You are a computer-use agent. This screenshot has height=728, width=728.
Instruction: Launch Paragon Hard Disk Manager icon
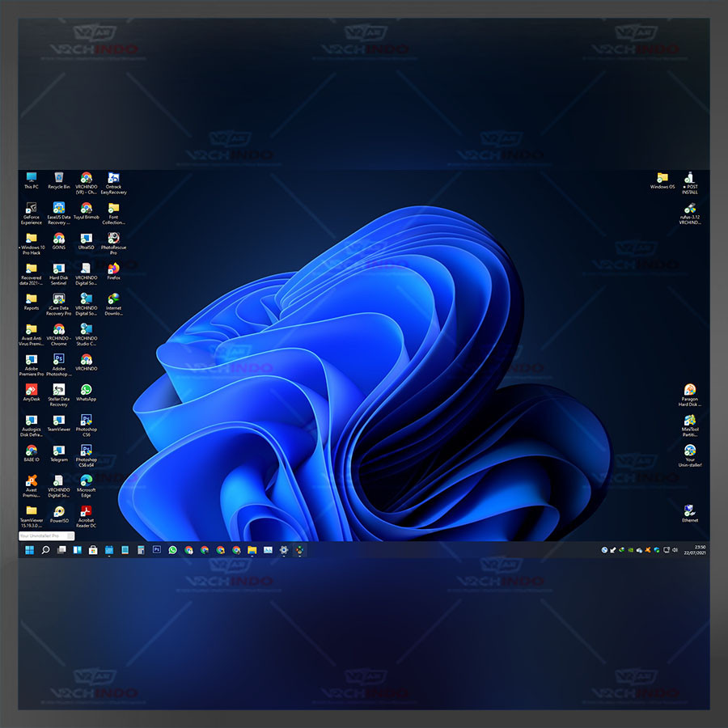689,391
